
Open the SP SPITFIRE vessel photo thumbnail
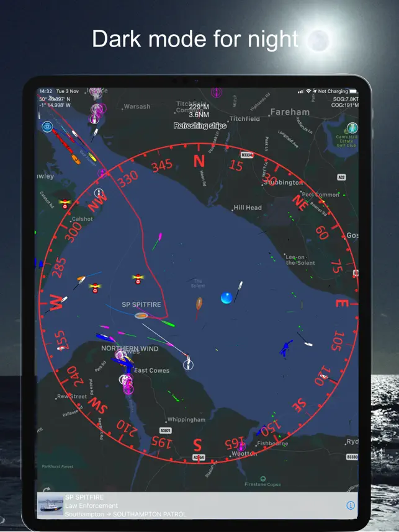pos(50,505)
